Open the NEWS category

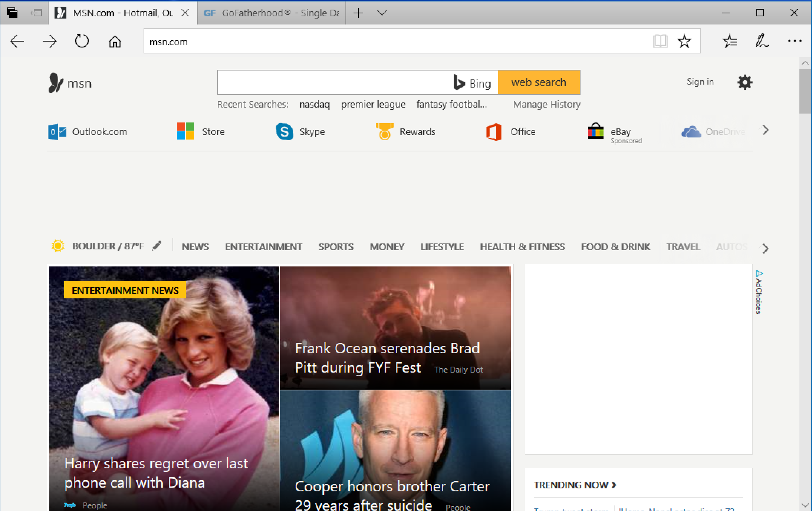click(195, 247)
